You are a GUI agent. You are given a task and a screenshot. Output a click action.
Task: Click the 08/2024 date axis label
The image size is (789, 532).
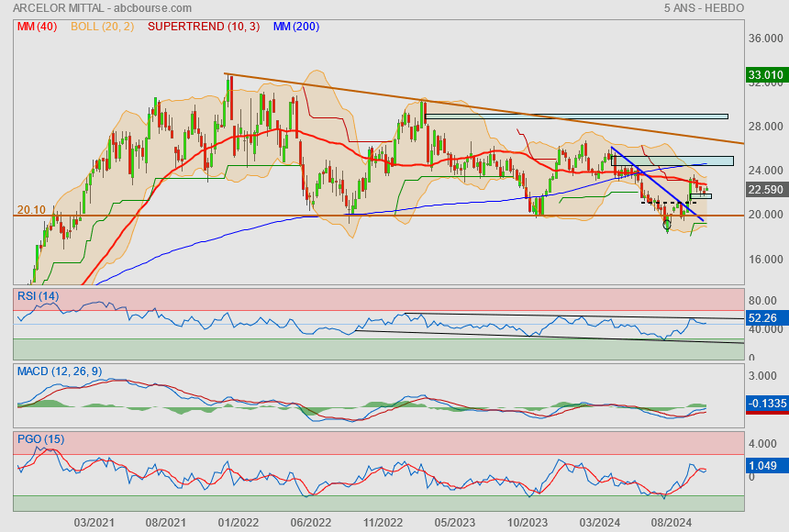pyautogui.click(x=672, y=523)
